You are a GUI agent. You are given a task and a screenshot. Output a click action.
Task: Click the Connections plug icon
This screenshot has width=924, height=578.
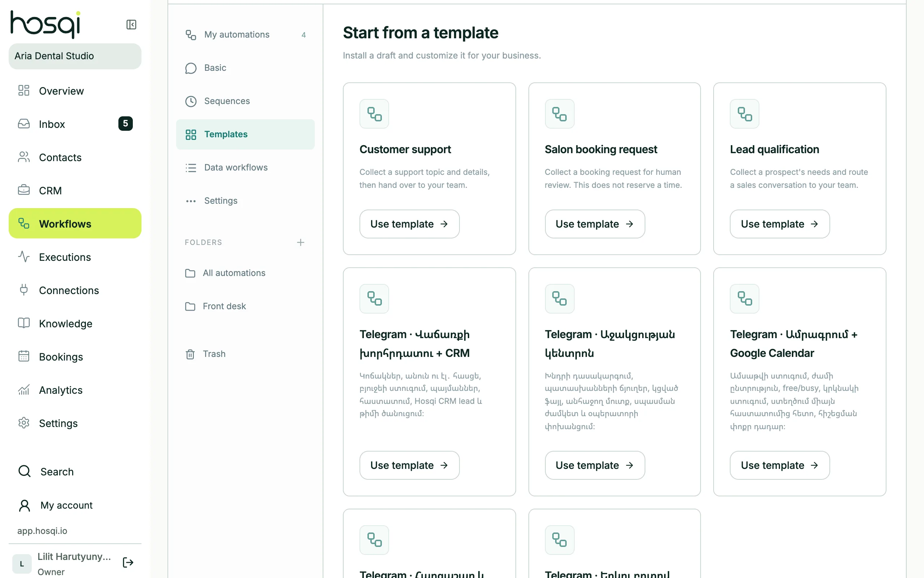[24, 290]
